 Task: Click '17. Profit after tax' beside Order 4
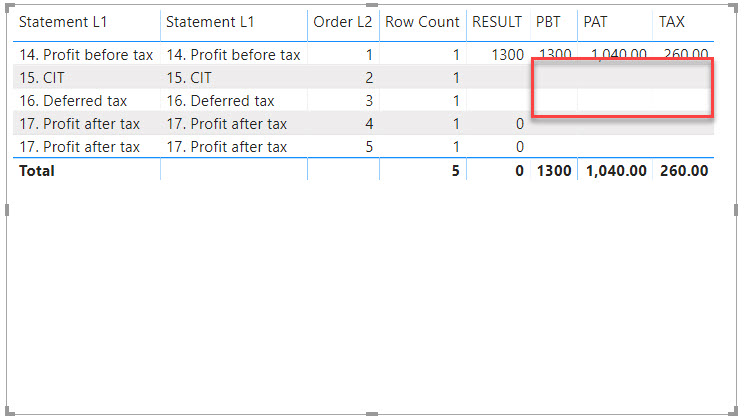coord(226,124)
